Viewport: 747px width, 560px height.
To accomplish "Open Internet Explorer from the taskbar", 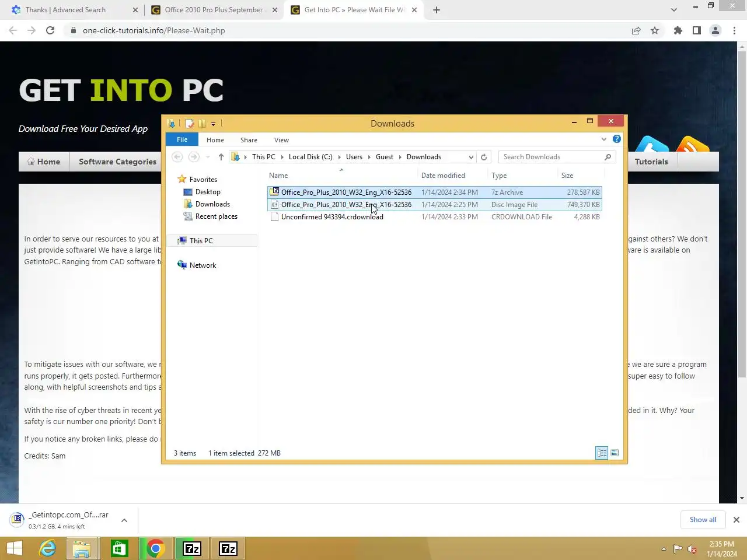I will point(47,548).
